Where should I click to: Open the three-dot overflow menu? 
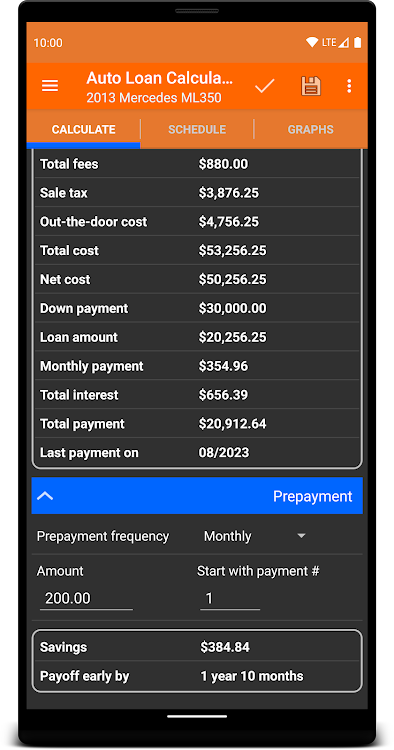coord(349,86)
